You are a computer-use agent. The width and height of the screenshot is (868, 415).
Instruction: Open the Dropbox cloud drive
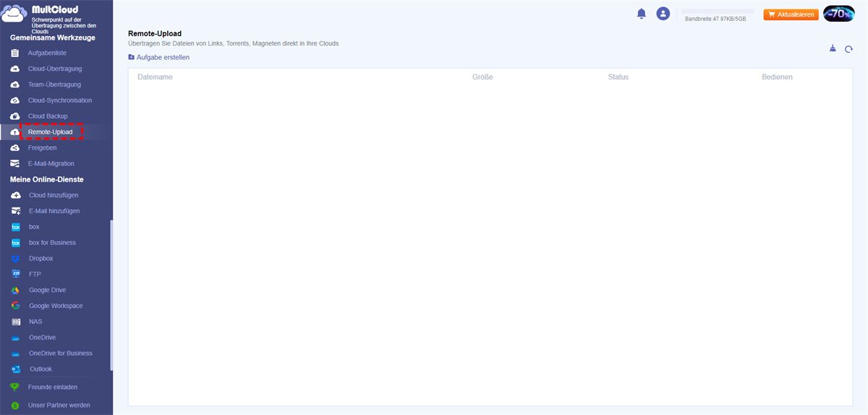(41, 258)
